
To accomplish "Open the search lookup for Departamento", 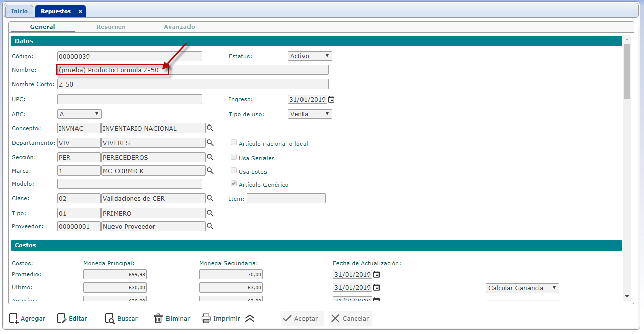I will pos(210,143).
